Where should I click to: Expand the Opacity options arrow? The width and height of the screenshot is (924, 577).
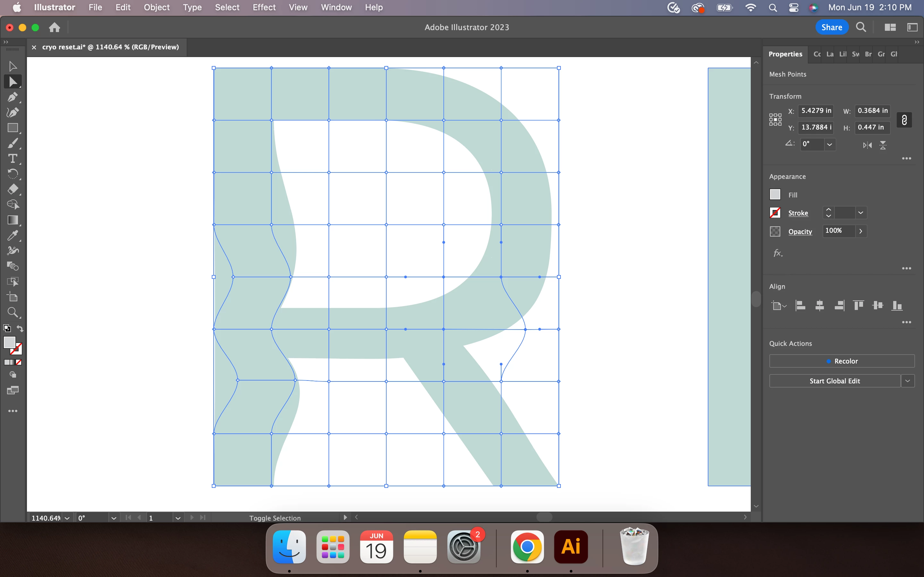click(860, 231)
